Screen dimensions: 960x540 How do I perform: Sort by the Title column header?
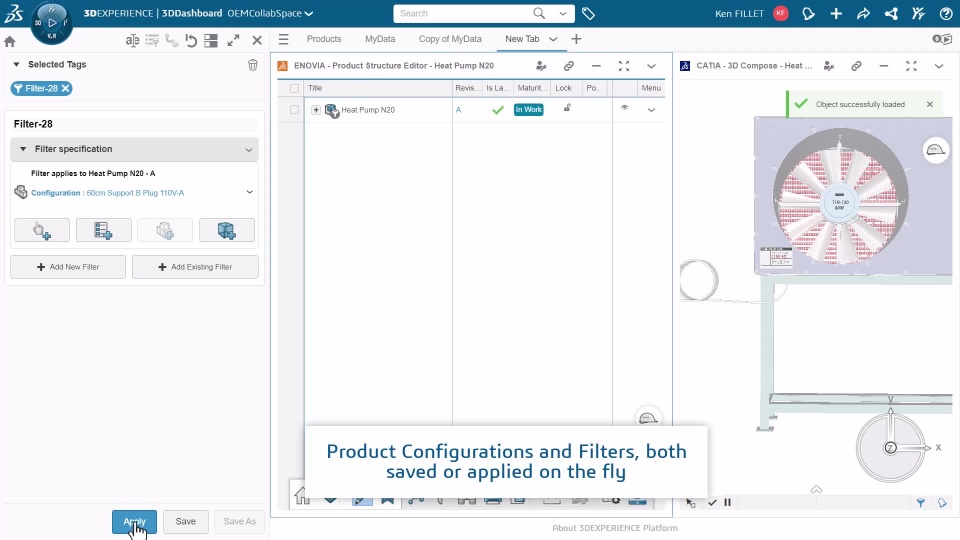pyautogui.click(x=315, y=88)
